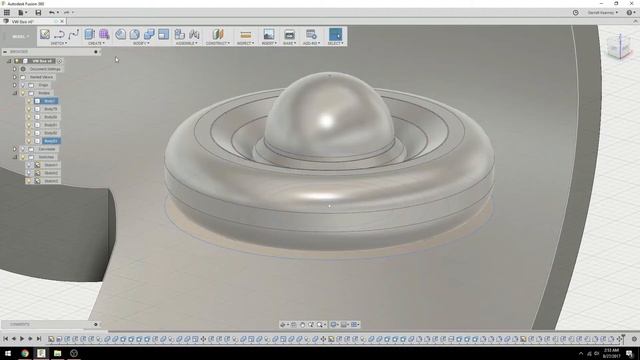Expand the Document Settings node
The height and width of the screenshot is (360, 640).
click(x=15, y=69)
